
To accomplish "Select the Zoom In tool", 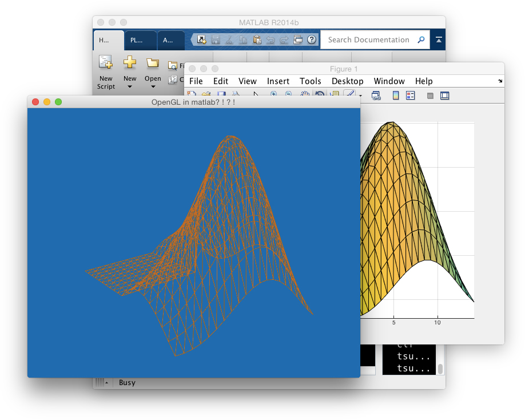I will 273,95.
